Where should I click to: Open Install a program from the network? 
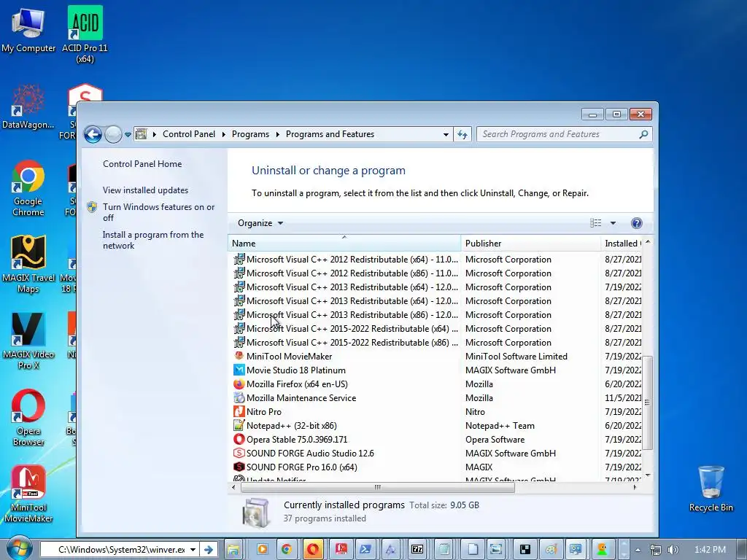(x=153, y=240)
